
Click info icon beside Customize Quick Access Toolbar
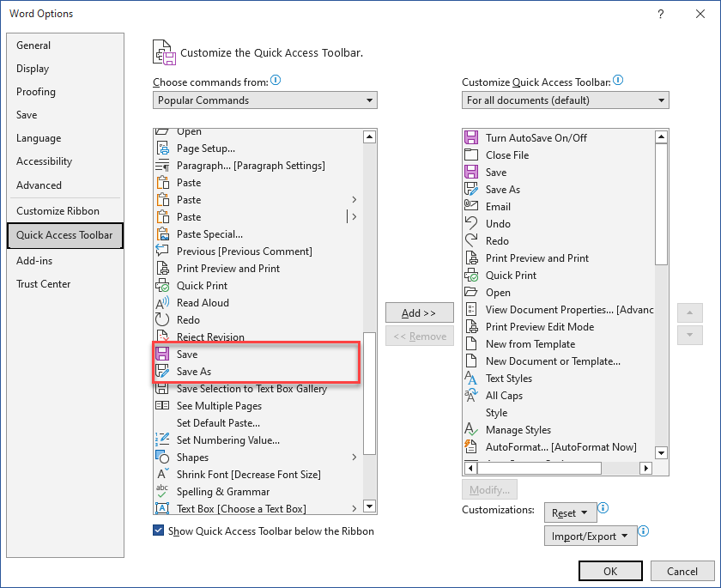click(618, 81)
